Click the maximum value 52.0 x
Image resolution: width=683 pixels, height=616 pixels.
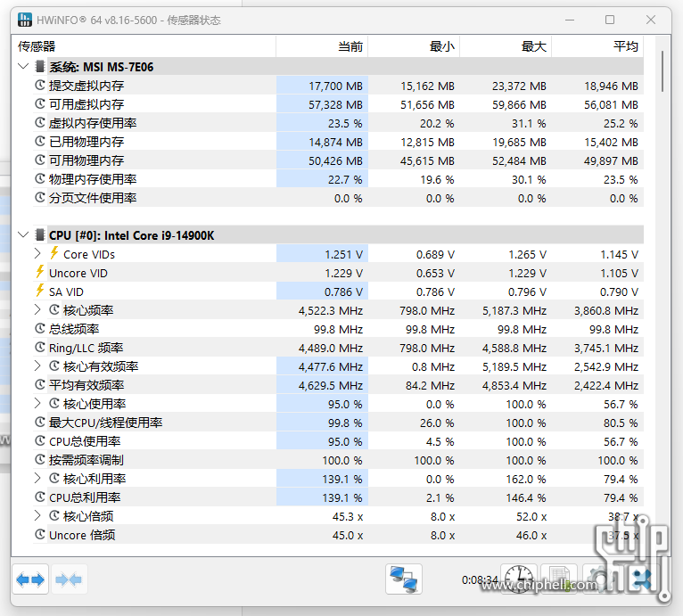[x=531, y=517]
